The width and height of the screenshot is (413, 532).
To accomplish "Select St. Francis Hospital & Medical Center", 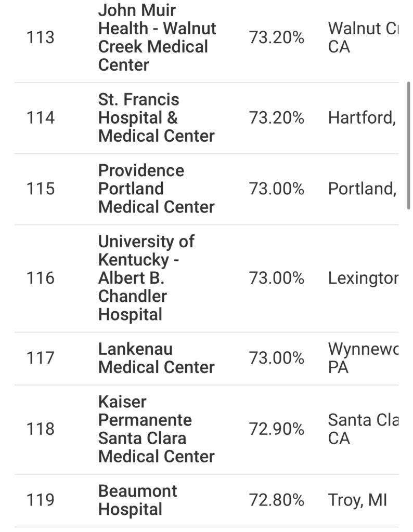I will 156,118.
